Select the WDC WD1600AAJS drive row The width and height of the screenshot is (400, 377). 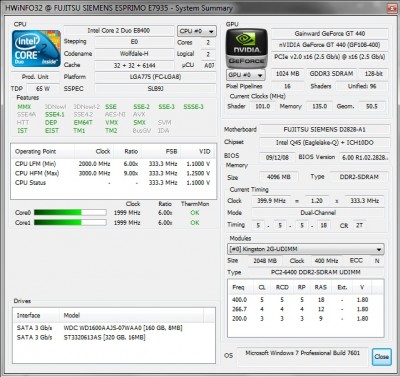(113, 328)
